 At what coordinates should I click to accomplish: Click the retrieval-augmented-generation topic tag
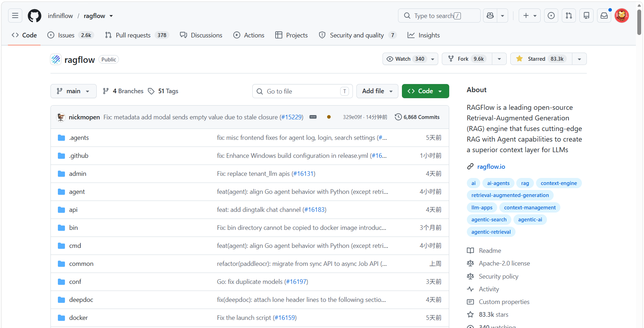[510, 195]
